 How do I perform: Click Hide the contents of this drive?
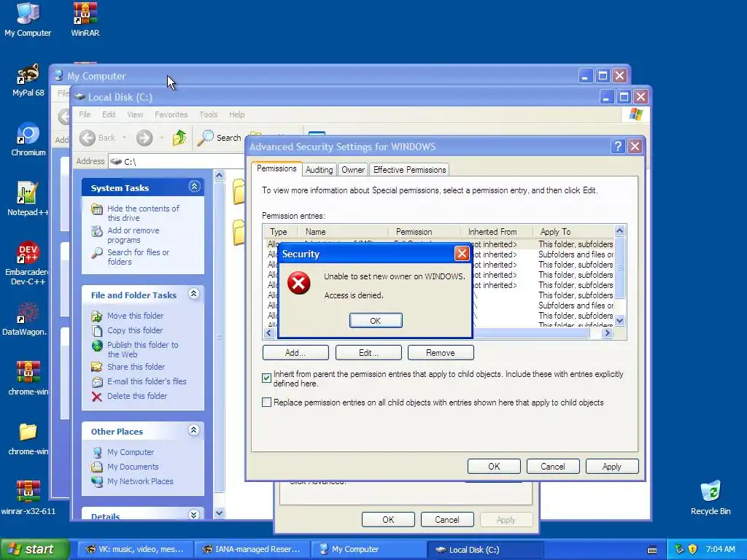tap(143, 214)
